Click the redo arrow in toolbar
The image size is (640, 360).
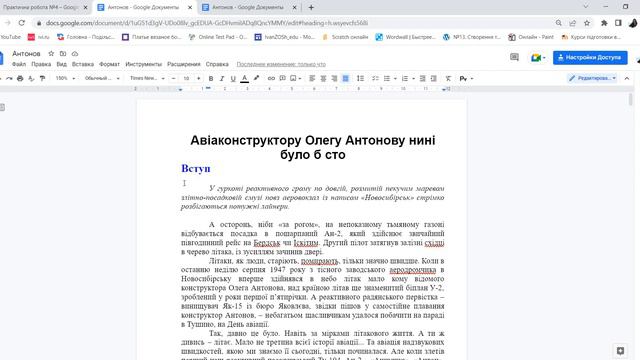click(x=9, y=78)
